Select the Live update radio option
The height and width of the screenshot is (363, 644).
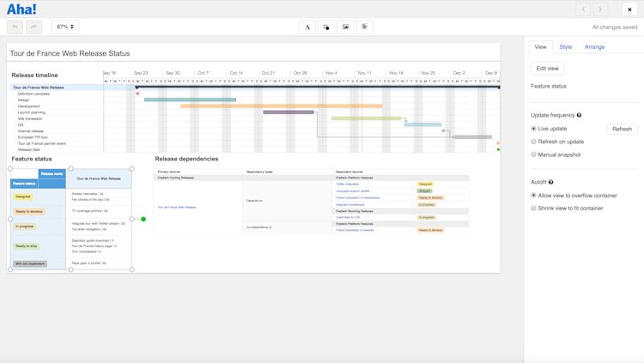pos(533,129)
